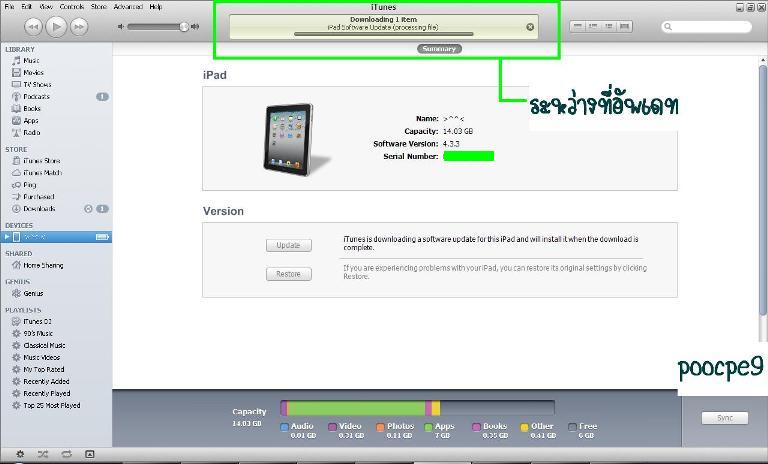
Task: Click the Sync button
Action: click(725, 418)
